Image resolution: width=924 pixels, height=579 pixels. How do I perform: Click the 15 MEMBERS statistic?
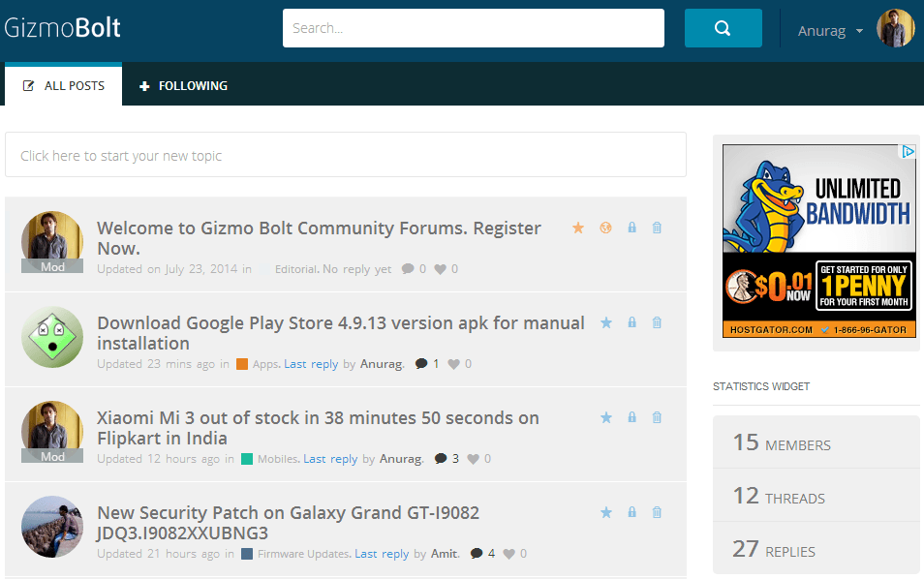[816, 442]
